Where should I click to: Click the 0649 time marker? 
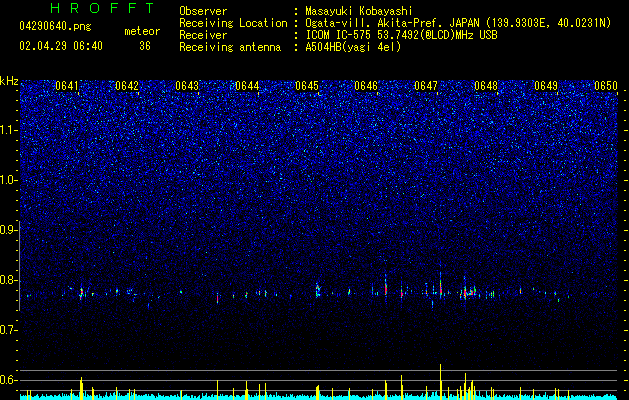coord(546,86)
